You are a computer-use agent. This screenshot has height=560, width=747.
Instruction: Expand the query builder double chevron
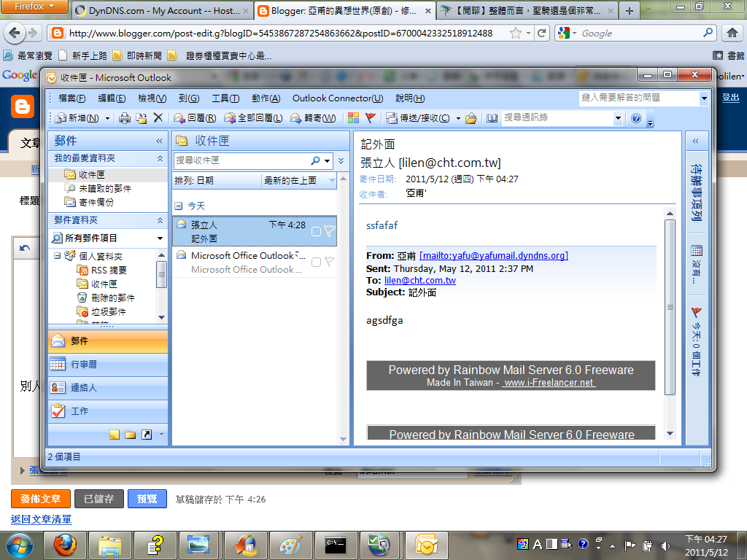click(x=341, y=161)
